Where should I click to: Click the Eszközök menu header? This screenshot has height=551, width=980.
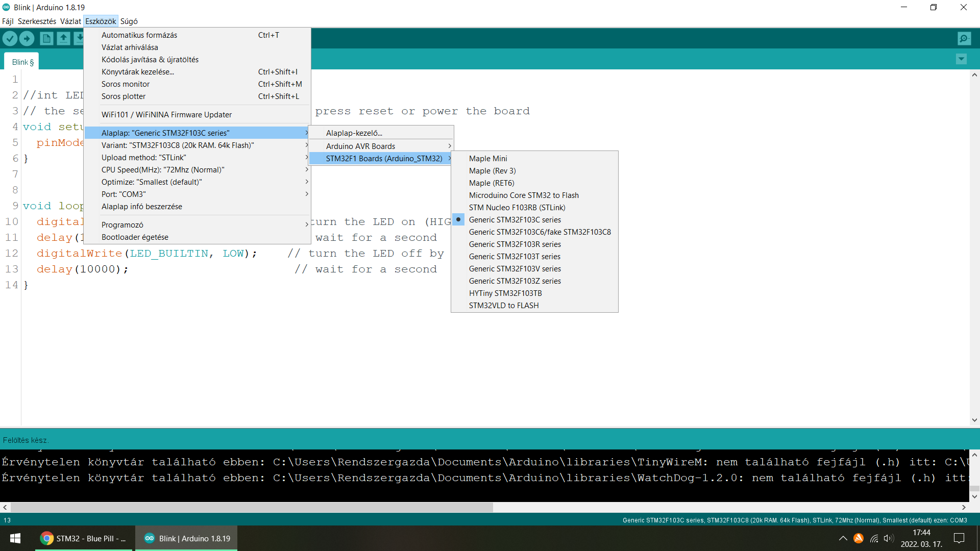[x=101, y=21]
